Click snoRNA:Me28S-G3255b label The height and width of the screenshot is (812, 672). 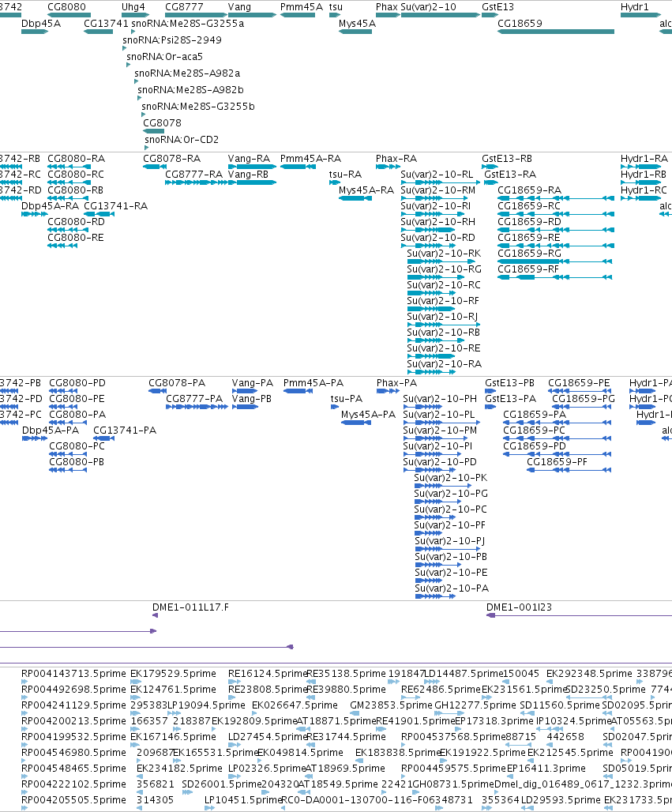(x=197, y=106)
